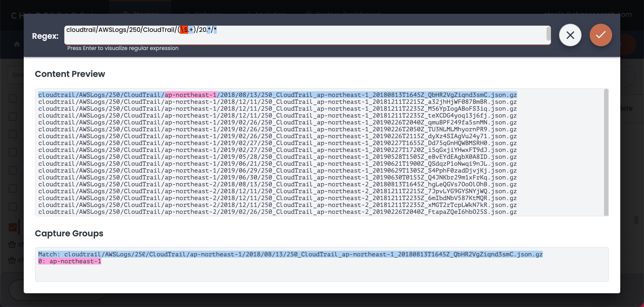Click the orange-highlighted \S token in the regex

coord(184,30)
